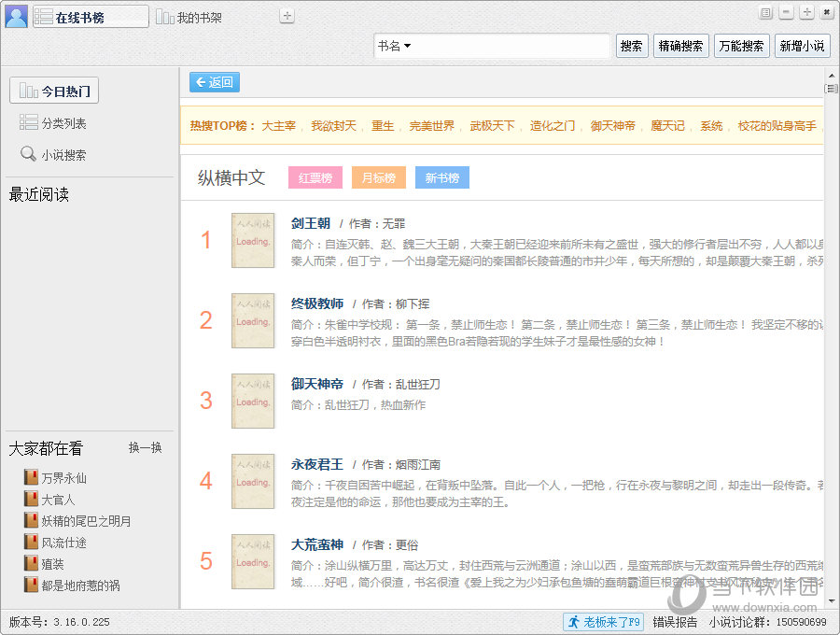Screen dimensions: 840x635
Task: Open 风流仕途 from the list
Action: tap(63, 543)
